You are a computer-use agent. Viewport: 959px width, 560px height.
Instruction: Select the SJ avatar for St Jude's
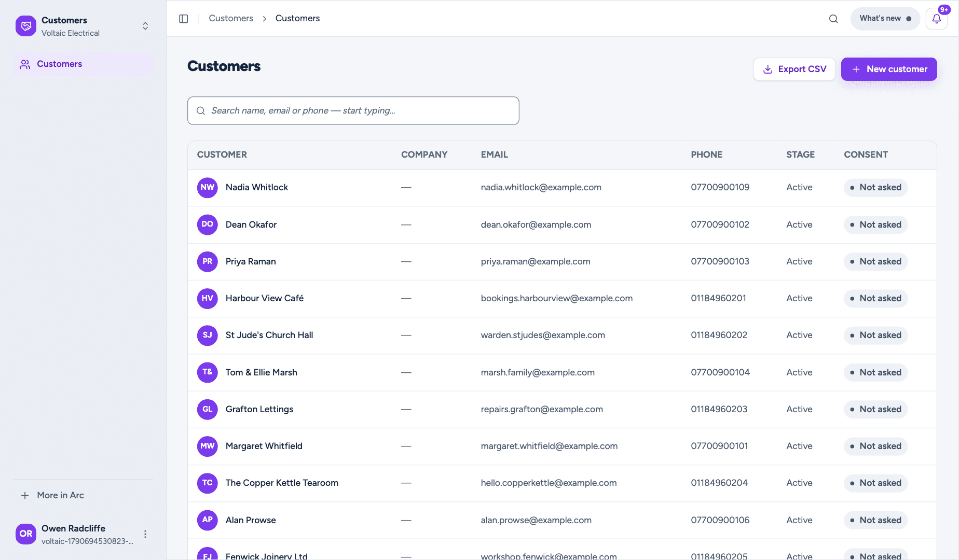pyautogui.click(x=208, y=335)
